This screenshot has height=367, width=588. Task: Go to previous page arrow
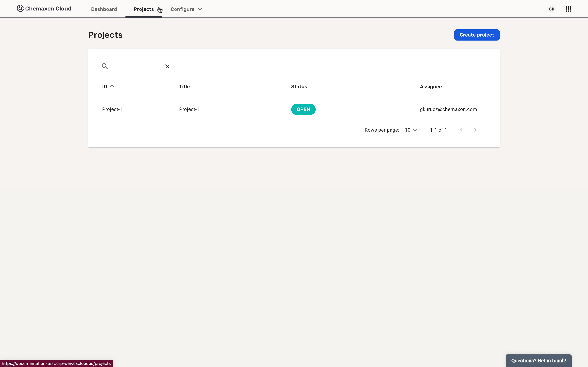(461, 130)
